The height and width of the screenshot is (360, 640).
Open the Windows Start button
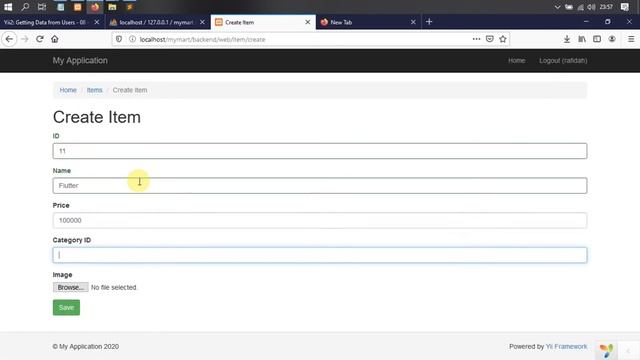[x=8, y=7]
